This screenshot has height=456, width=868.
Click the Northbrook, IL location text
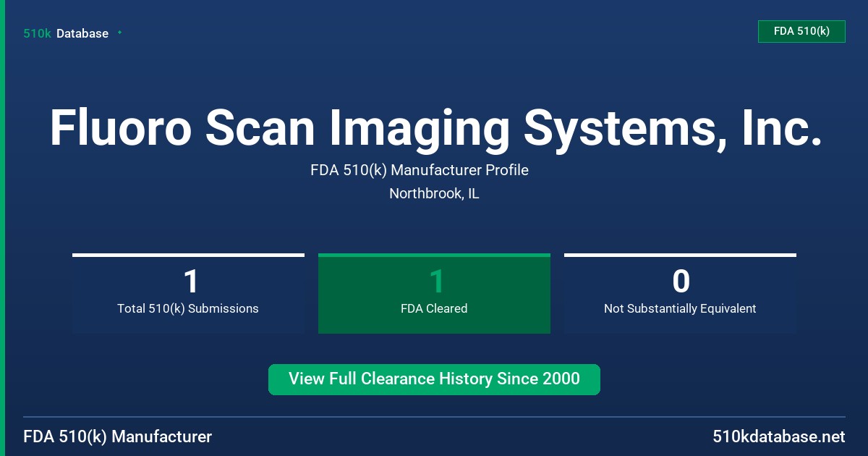[x=434, y=193]
